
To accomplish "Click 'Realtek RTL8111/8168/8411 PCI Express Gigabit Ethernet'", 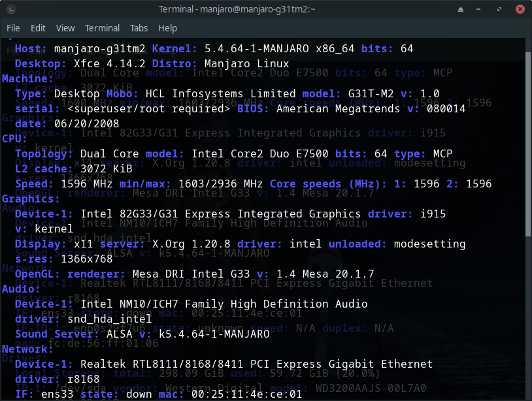I will pyautogui.click(x=256, y=364).
